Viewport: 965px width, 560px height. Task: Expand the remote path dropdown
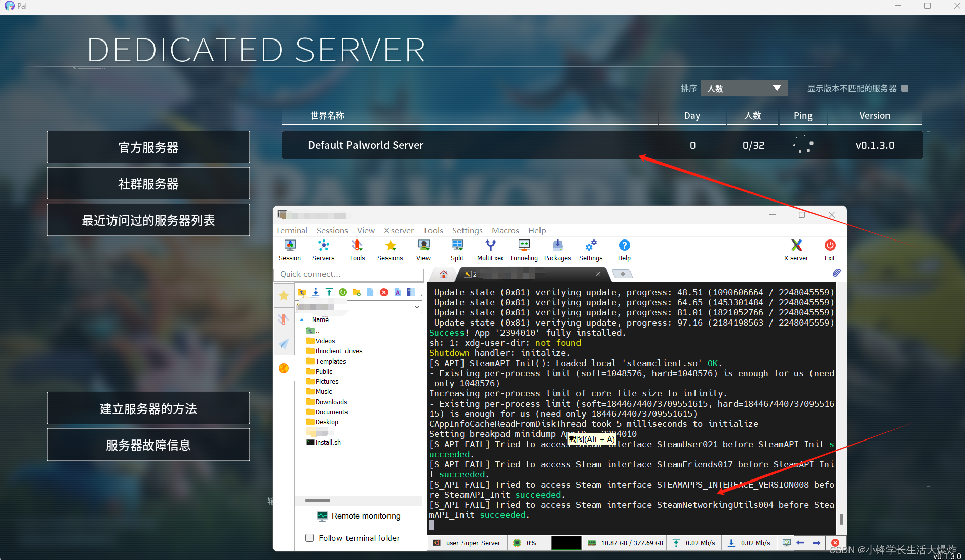coord(417,307)
